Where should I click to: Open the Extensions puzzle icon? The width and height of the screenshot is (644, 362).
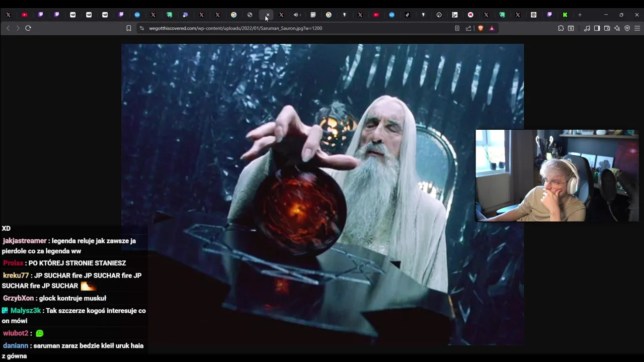561,28
